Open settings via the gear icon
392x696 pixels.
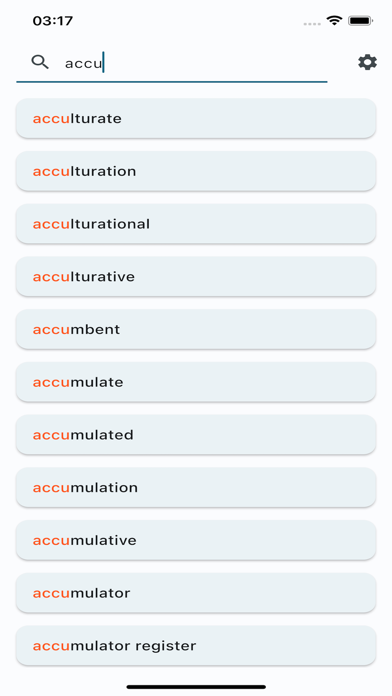tap(367, 63)
